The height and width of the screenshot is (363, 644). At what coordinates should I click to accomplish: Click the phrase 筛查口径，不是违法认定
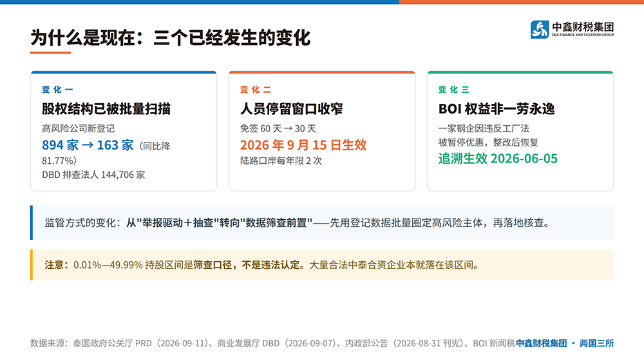tap(247, 265)
